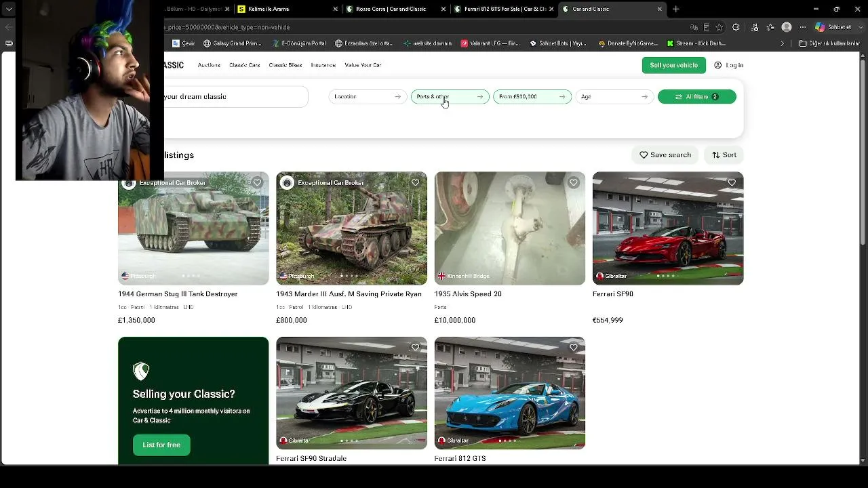Favorite the Ferrari 812 GTS listing

(574, 347)
